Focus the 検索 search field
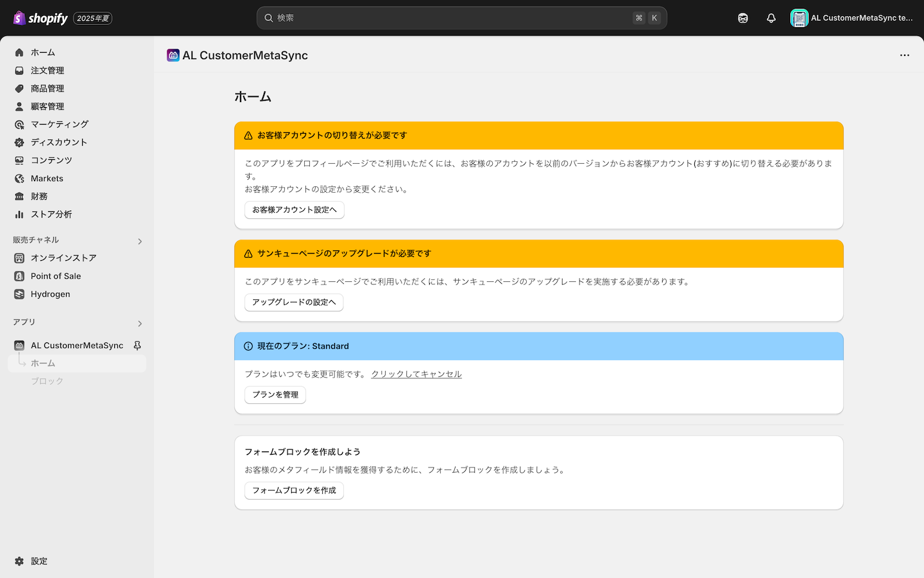Viewport: 924px width, 578px height. 462,18
